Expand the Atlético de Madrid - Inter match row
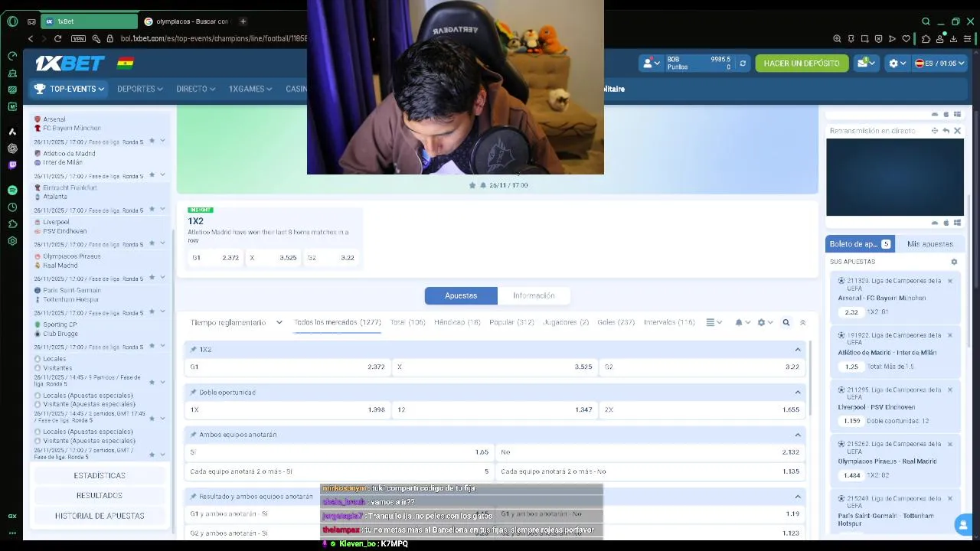Screen dimensions: 980x551 [x=162, y=175]
